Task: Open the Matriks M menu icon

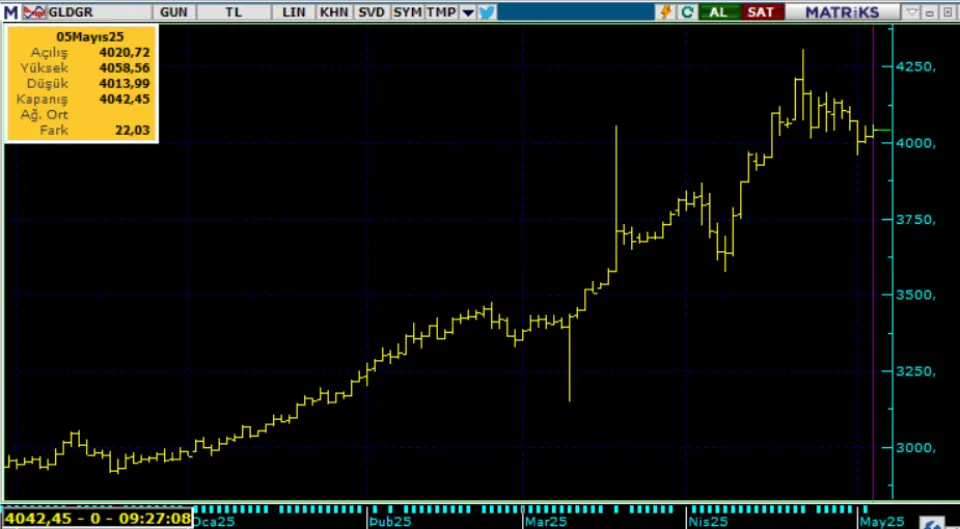Action: pyautogui.click(x=11, y=12)
